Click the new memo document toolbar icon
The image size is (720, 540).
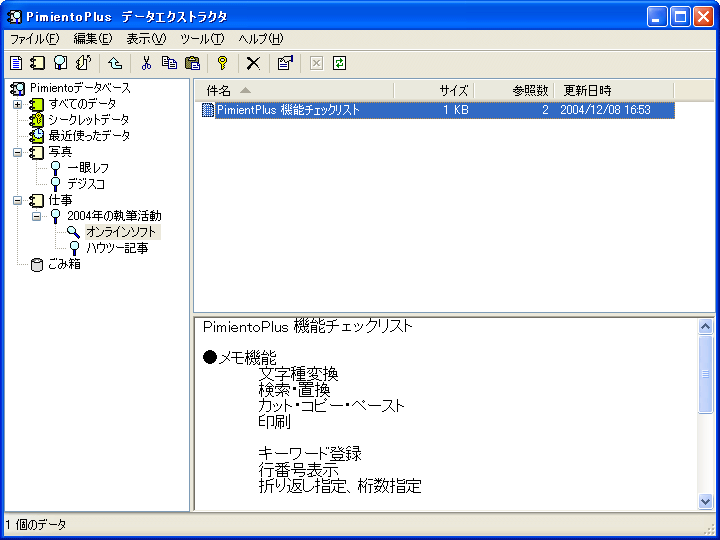16,63
